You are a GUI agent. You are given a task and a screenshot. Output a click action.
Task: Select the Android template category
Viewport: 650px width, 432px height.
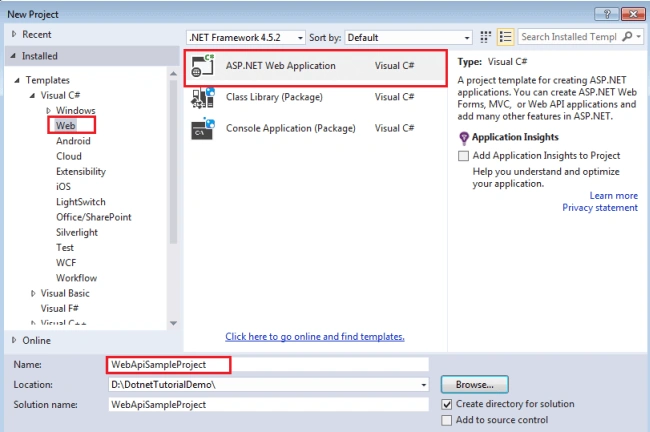click(73, 141)
